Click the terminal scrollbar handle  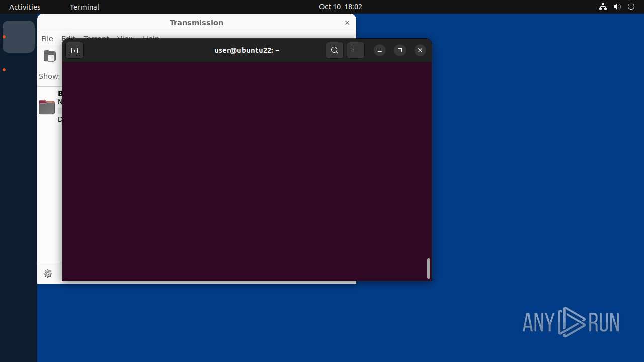pos(429,268)
